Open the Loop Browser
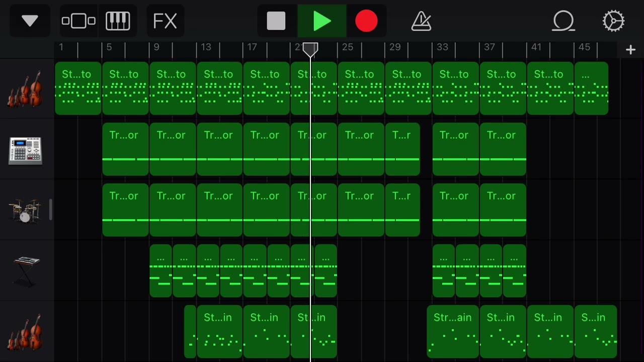The width and height of the screenshot is (644, 362). click(563, 21)
